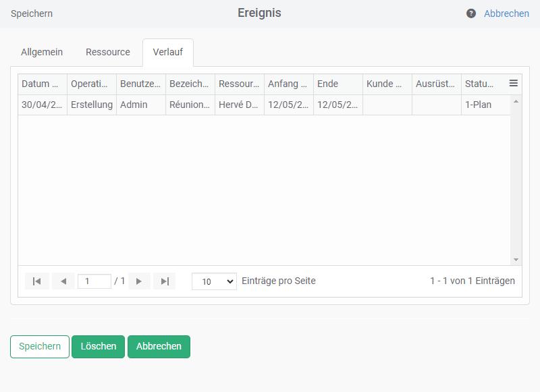
Task: Click the Abbrechen link at top right
Action: click(x=506, y=13)
